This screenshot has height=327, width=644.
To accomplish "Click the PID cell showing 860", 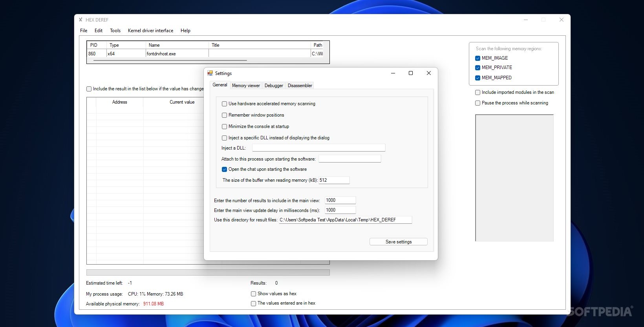I will [x=97, y=54].
